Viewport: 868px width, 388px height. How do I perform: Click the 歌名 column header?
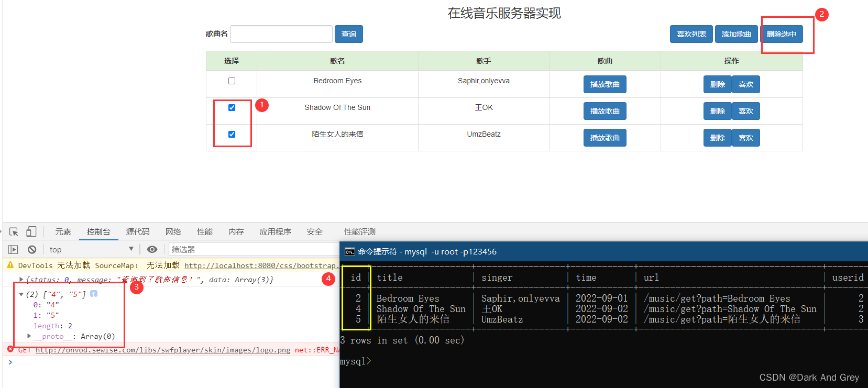pyautogui.click(x=337, y=61)
